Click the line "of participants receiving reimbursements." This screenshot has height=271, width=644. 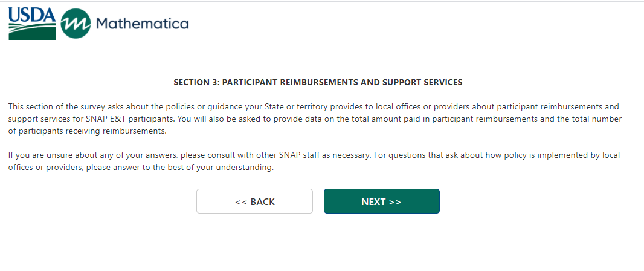click(x=87, y=131)
